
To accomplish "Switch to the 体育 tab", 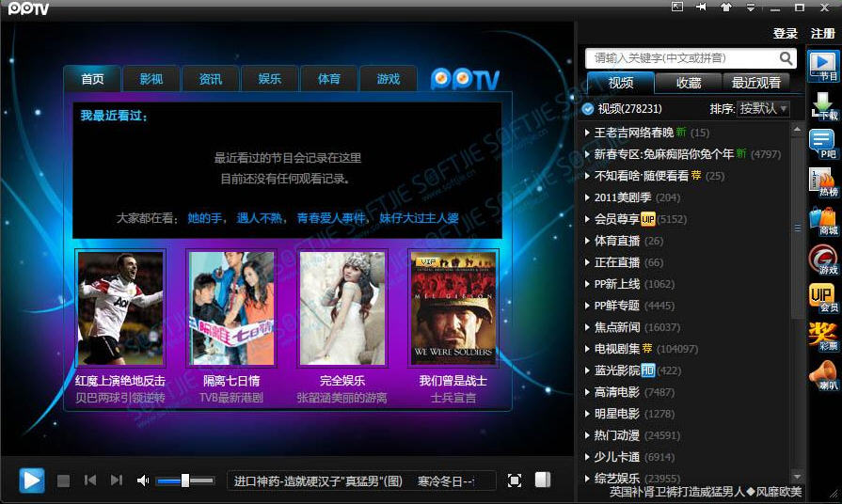I will click(329, 79).
